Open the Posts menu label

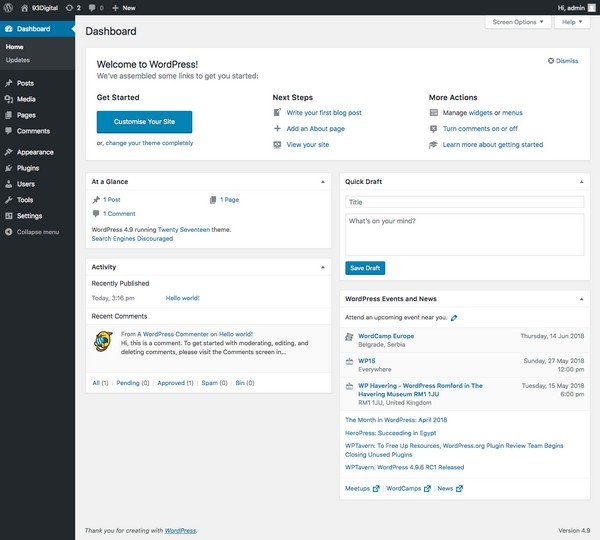pyautogui.click(x=25, y=83)
